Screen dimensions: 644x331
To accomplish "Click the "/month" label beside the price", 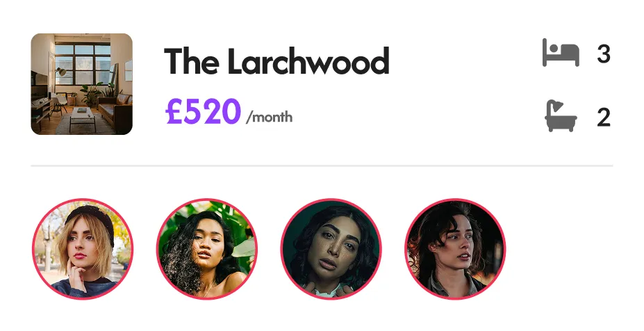I will tap(270, 118).
